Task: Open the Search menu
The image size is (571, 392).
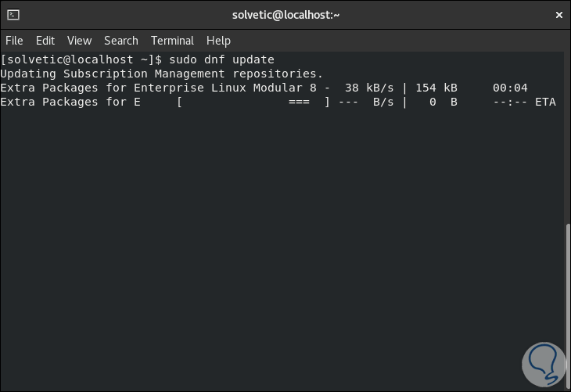Action: (x=120, y=41)
